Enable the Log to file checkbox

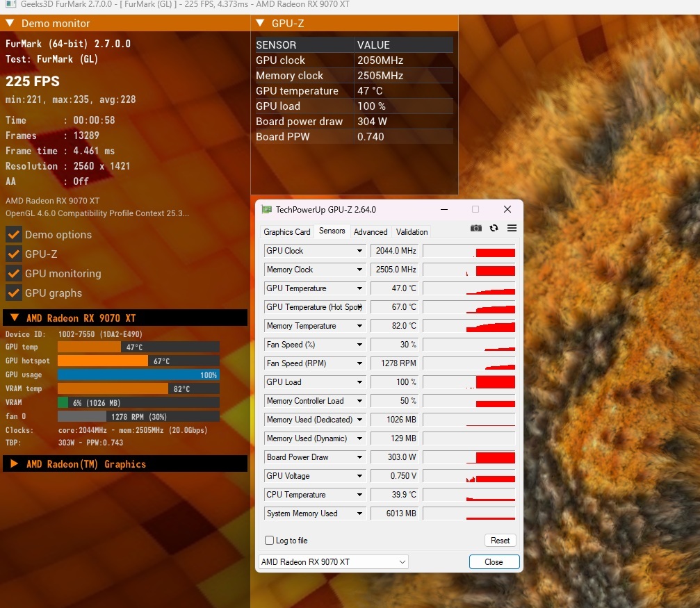(269, 540)
